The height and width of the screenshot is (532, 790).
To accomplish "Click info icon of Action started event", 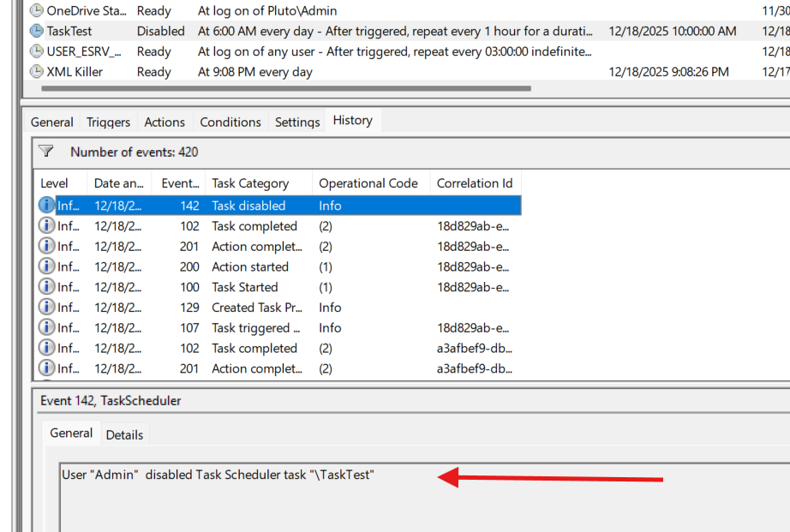I will pos(46,266).
